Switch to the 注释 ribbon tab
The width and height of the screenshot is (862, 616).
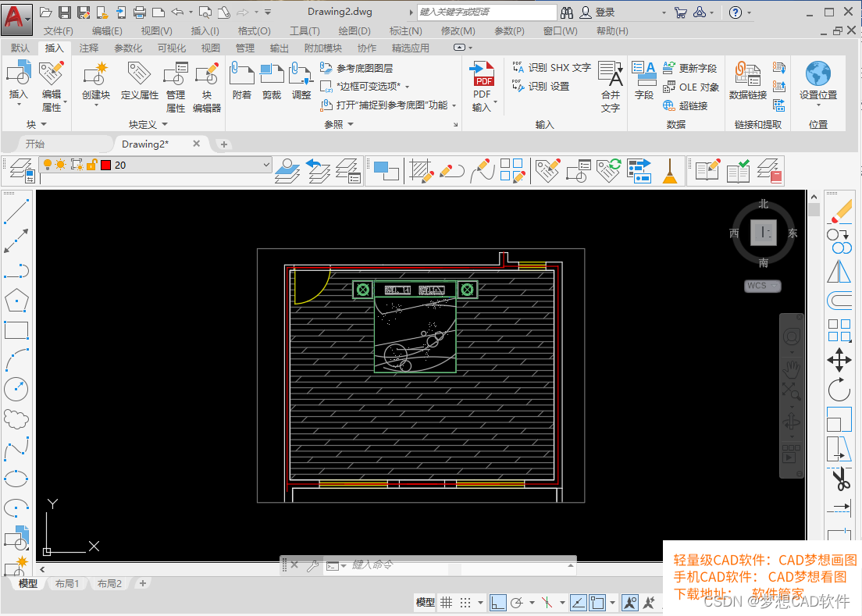click(88, 48)
